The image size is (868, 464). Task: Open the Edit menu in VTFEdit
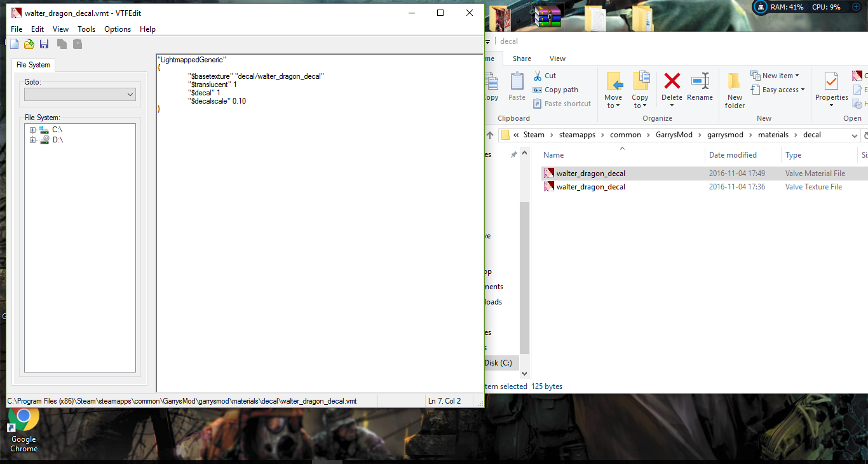[37, 29]
